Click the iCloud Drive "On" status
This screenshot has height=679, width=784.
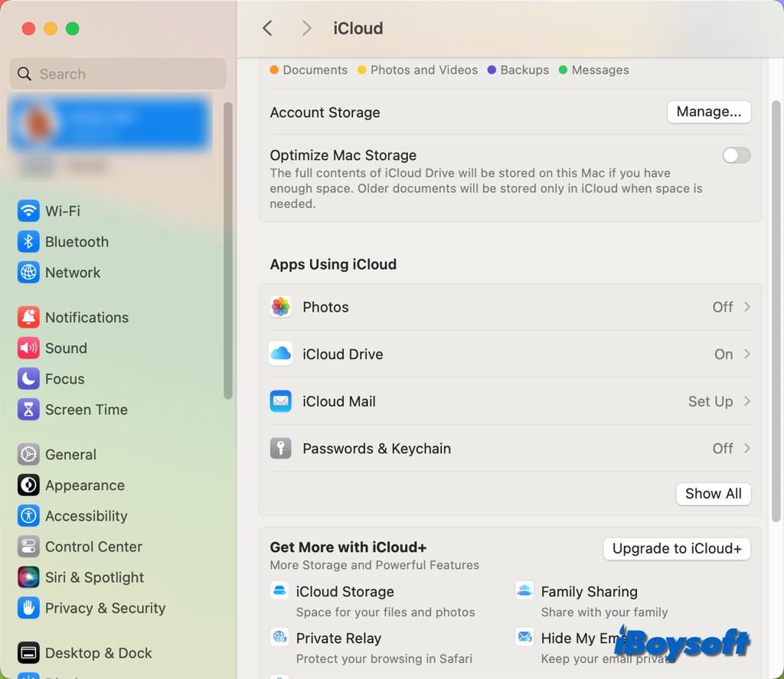click(x=724, y=354)
